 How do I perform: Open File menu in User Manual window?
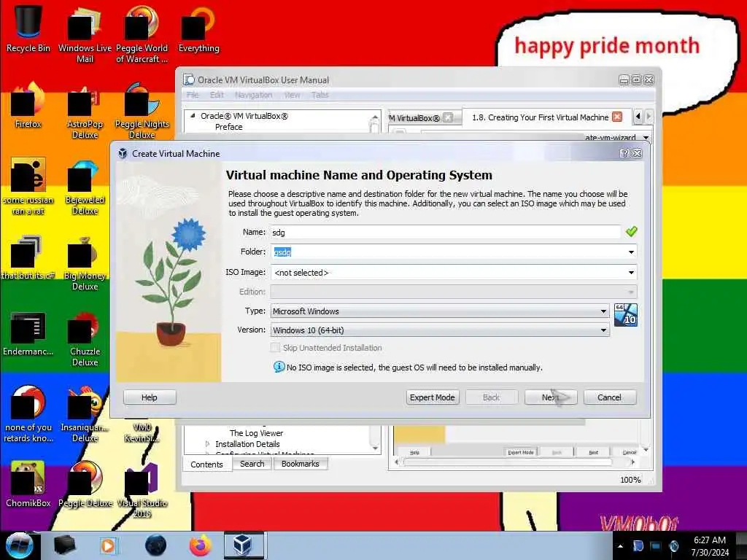pyautogui.click(x=193, y=95)
